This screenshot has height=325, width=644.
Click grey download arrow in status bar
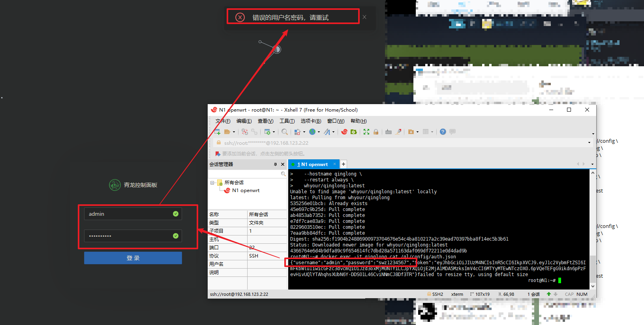[x=556, y=294]
